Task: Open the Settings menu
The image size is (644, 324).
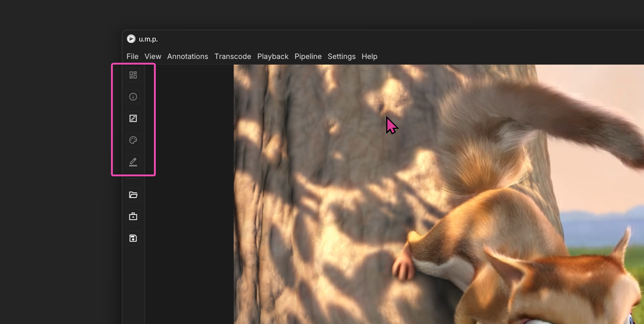Action: (x=341, y=56)
